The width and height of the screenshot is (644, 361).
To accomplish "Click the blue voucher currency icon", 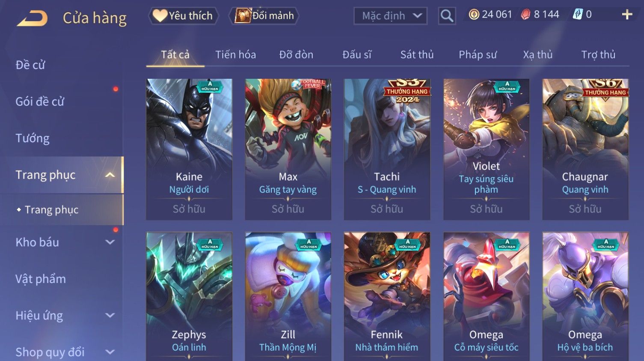I will click(578, 15).
